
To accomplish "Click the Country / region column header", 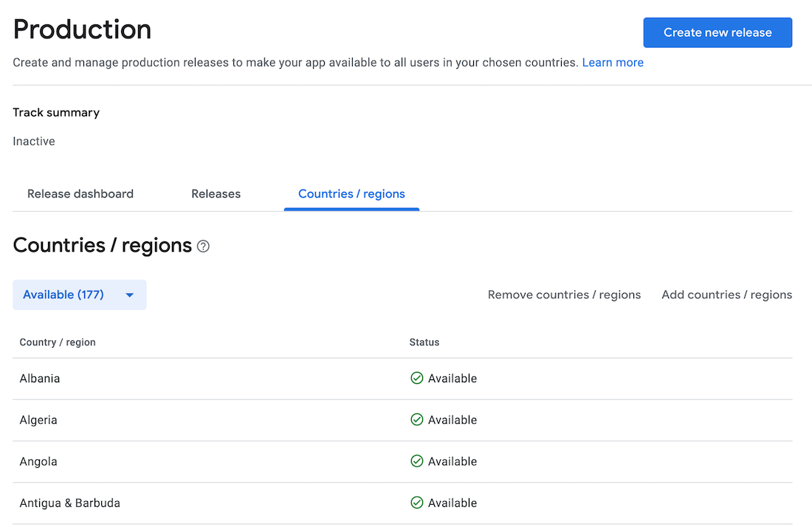I will coord(58,342).
